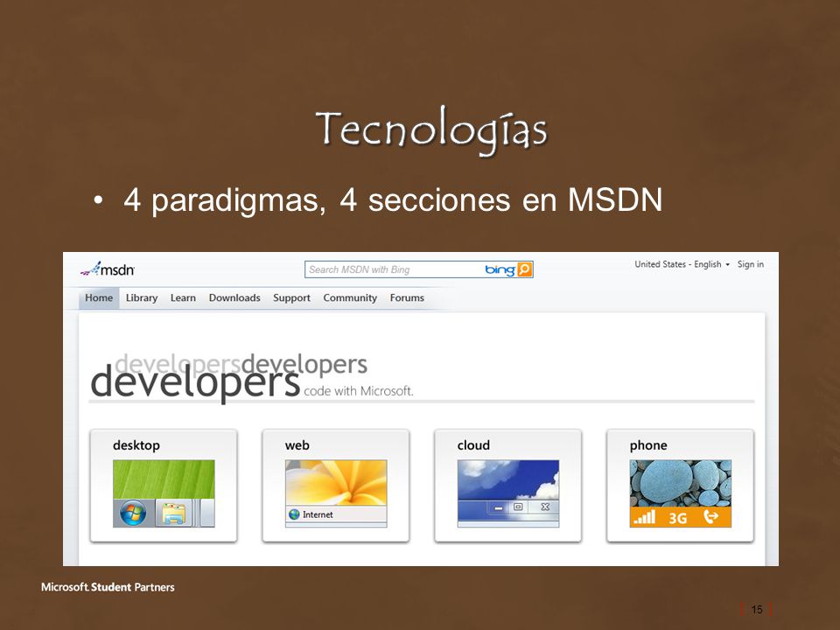Open the web section card
The image size is (840, 630).
pyautogui.click(x=336, y=486)
